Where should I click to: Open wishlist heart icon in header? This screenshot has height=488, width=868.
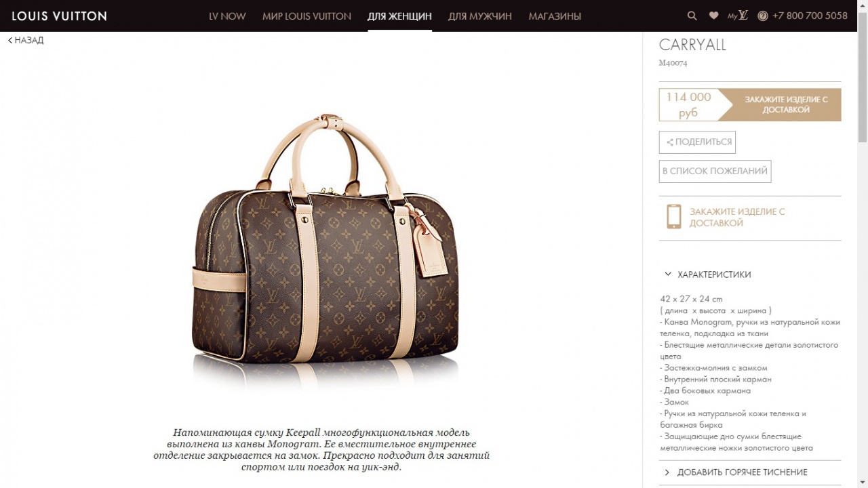pyautogui.click(x=713, y=16)
